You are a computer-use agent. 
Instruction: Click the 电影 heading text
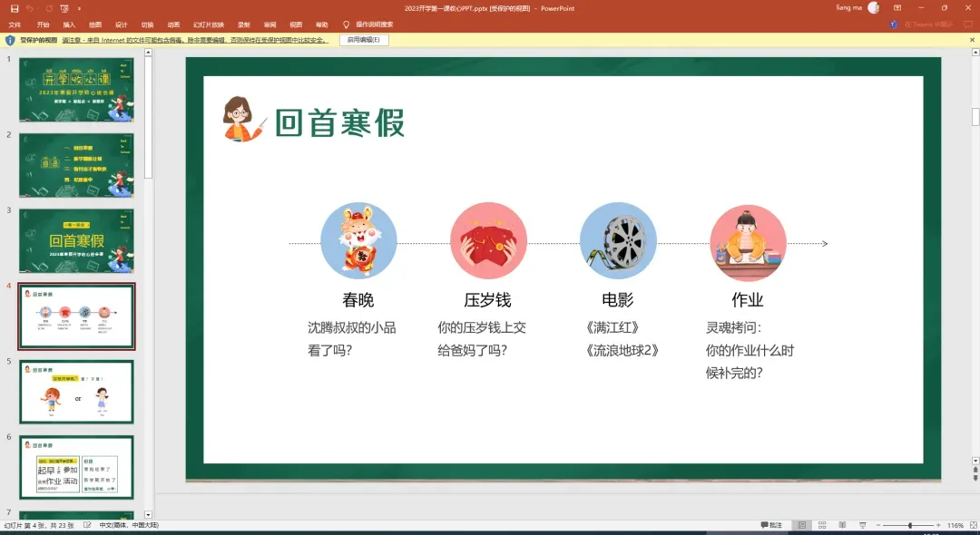[x=618, y=300]
